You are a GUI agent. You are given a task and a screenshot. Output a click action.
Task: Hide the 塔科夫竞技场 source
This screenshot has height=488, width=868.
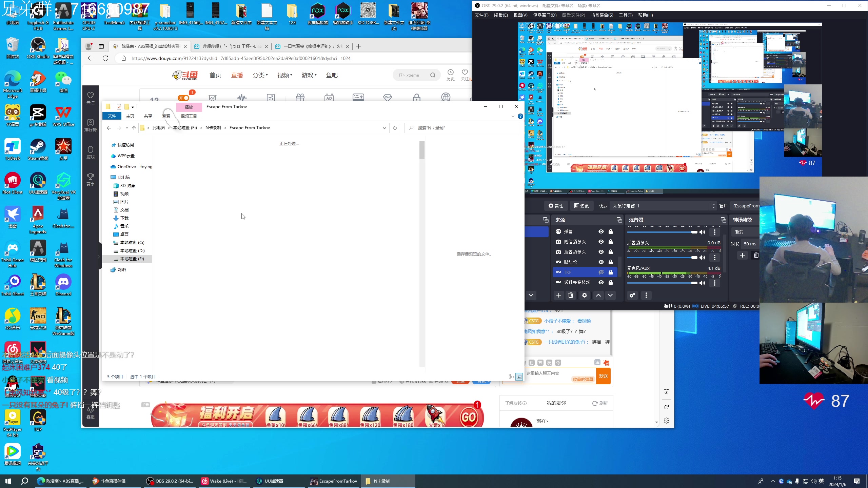coord(601,282)
